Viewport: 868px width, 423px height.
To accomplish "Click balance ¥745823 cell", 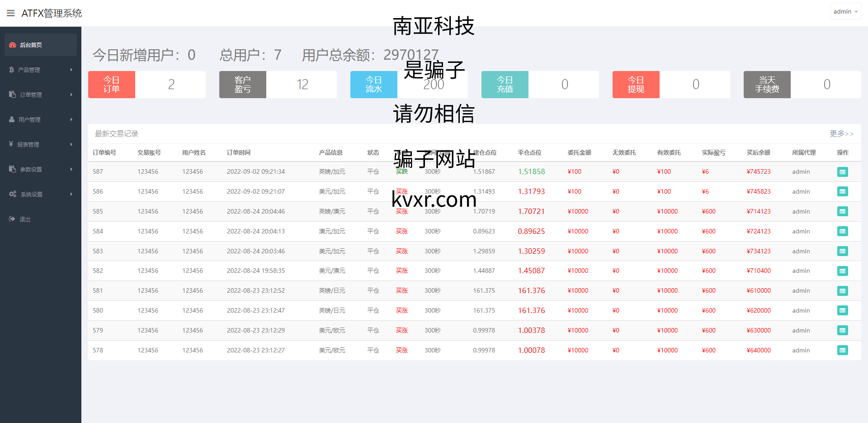I will tap(759, 191).
